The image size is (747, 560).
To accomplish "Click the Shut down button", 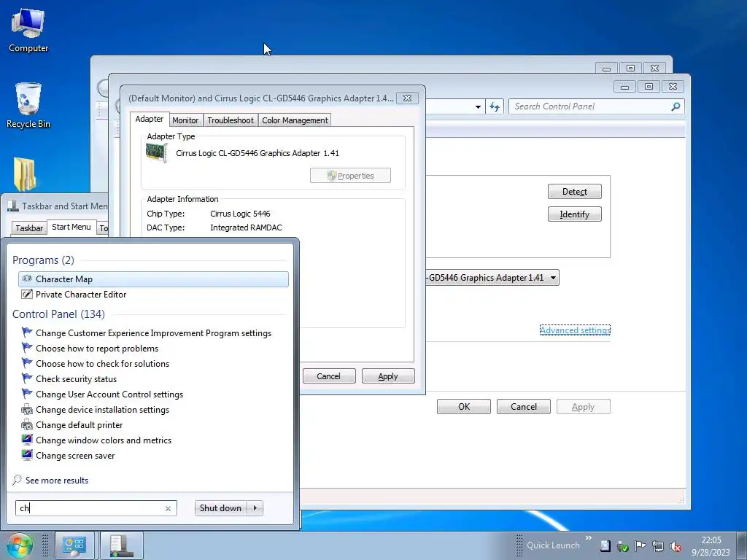I will tap(221, 508).
